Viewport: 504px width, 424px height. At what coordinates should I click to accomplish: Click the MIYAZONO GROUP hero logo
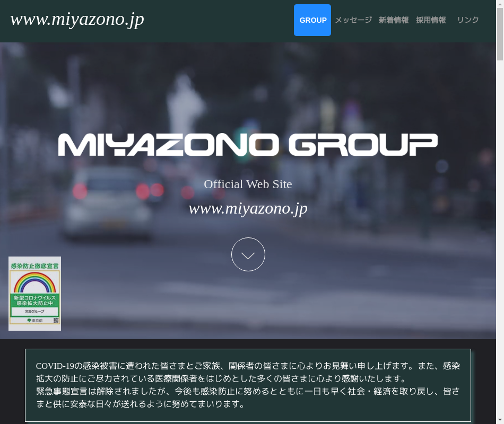(248, 145)
